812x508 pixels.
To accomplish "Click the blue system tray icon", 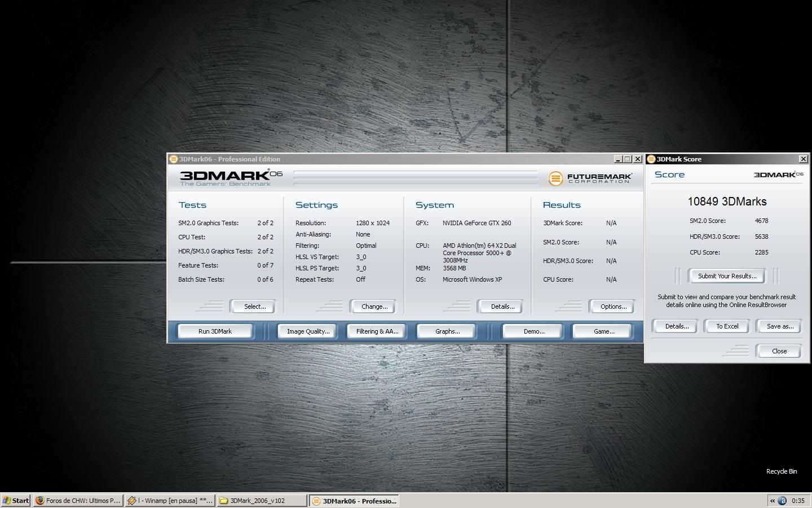I will [782, 501].
